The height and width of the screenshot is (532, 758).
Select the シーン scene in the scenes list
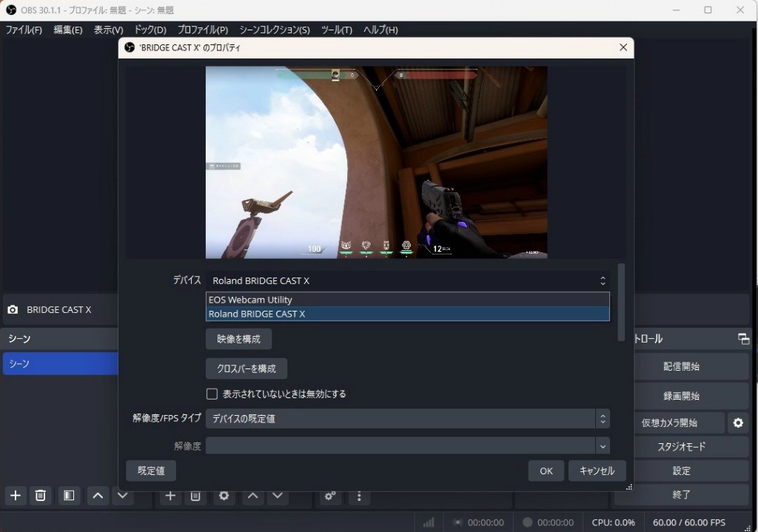pos(61,363)
